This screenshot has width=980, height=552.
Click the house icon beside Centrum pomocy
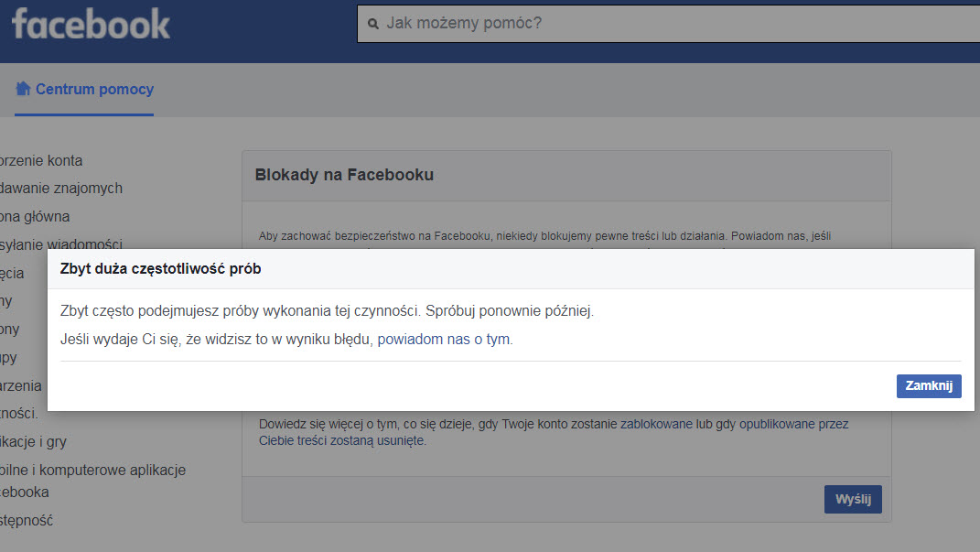(x=23, y=89)
